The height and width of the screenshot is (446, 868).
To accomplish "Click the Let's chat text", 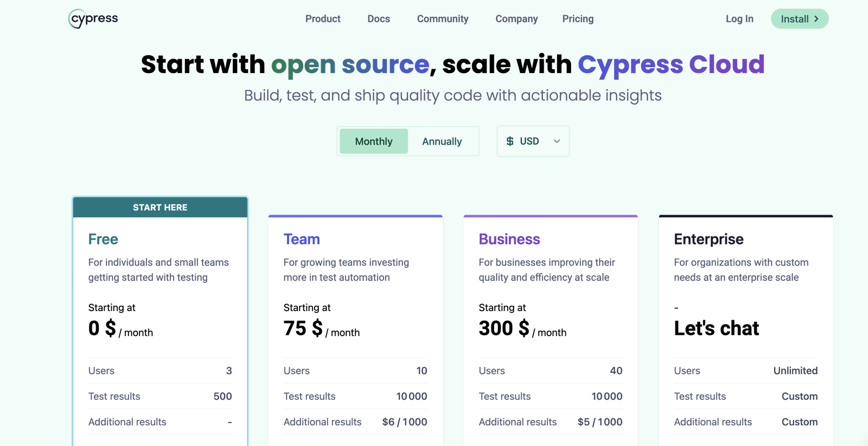I will [716, 328].
